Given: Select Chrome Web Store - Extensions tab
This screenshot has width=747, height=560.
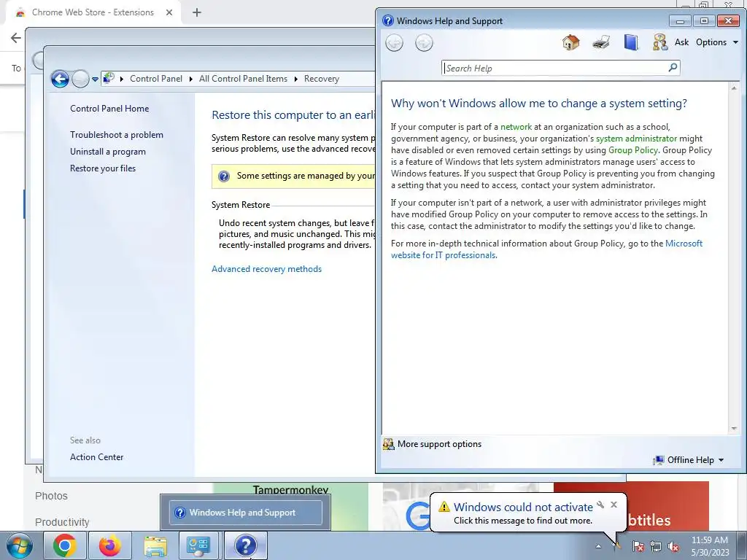Looking at the screenshot, I should tap(93, 12).
